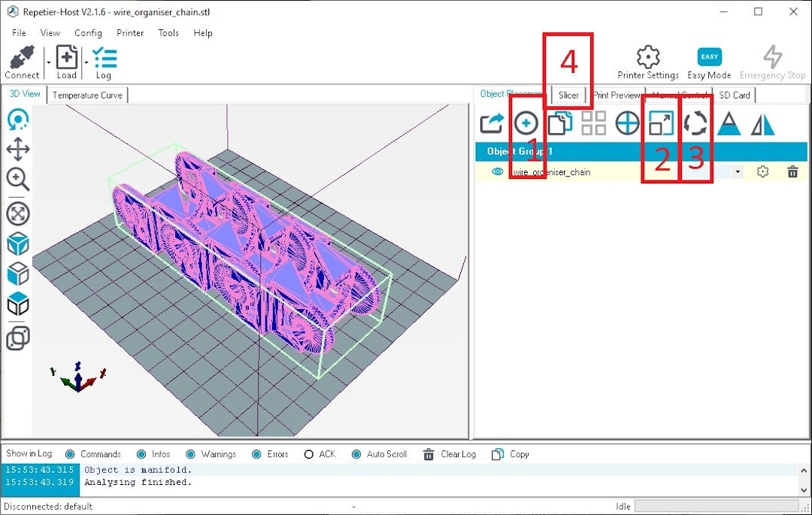Export the object with Save icon
This screenshot has width=812, height=515.
click(492, 124)
